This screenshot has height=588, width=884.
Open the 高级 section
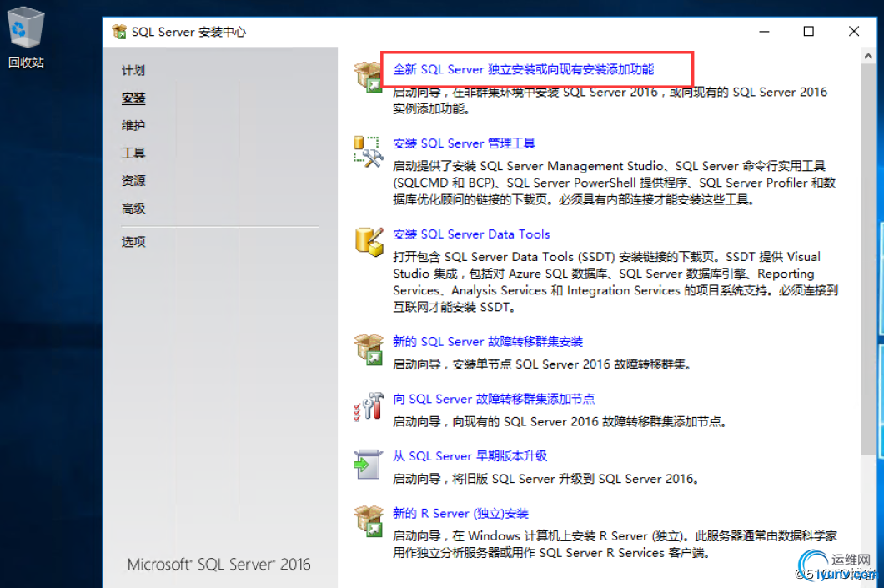133,208
